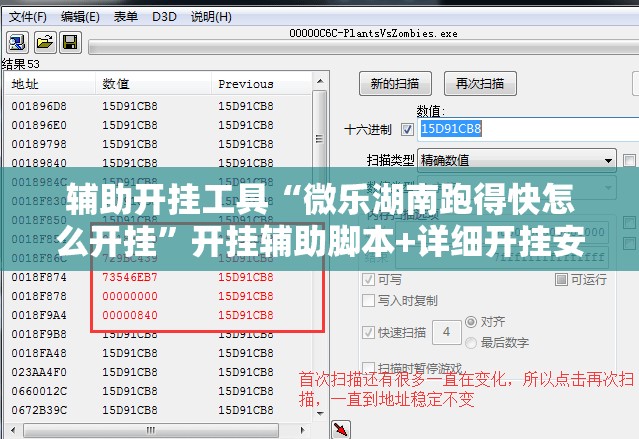The height and width of the screenshot is (439, 639).
Task: Open the 文件(F) menu
Action: [27, 17]
